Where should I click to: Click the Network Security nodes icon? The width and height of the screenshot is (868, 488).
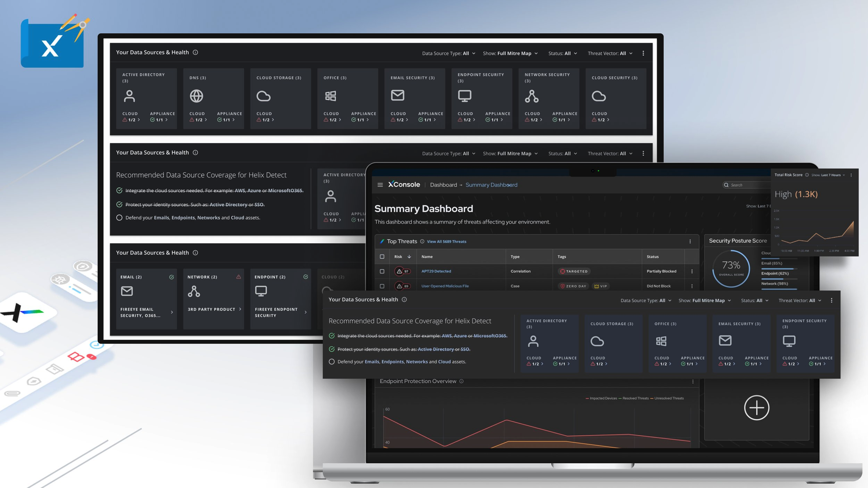click(532, 96)
